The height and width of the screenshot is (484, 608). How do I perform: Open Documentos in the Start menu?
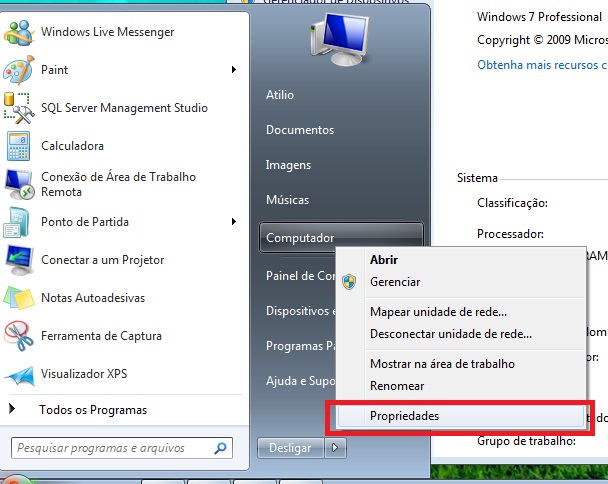[300, 130]
